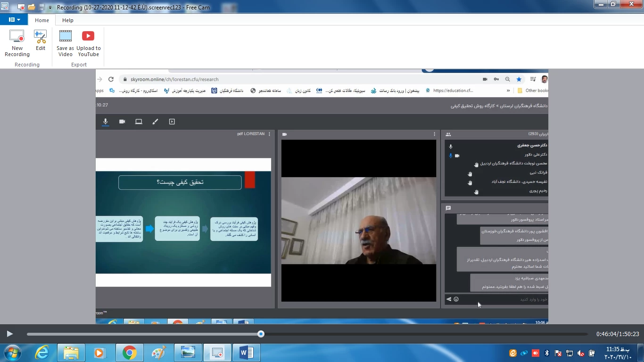The width and height of the screenshot is (644, 362).
Task: Click the grayed save disk icon
Action: (x=41, y=7)
